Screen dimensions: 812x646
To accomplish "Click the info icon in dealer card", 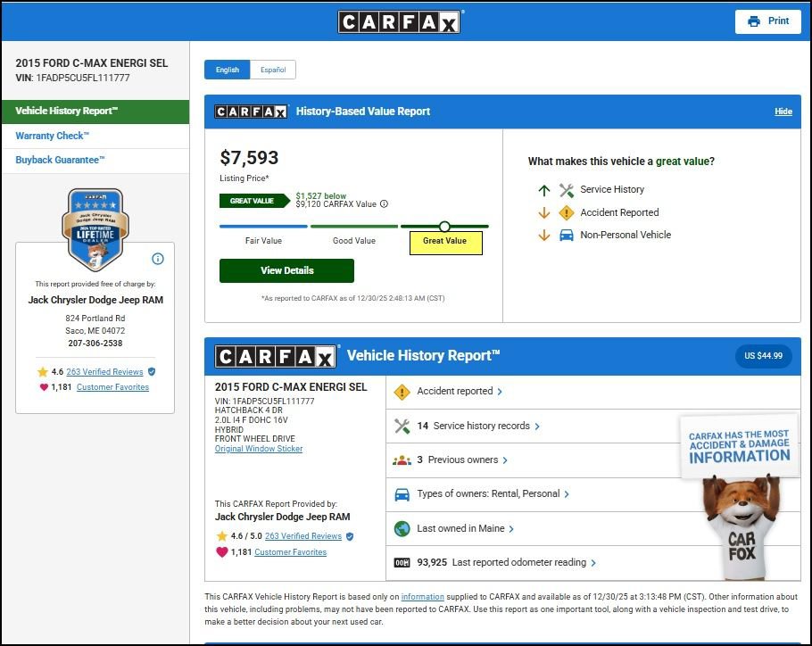I will point(158,259).
